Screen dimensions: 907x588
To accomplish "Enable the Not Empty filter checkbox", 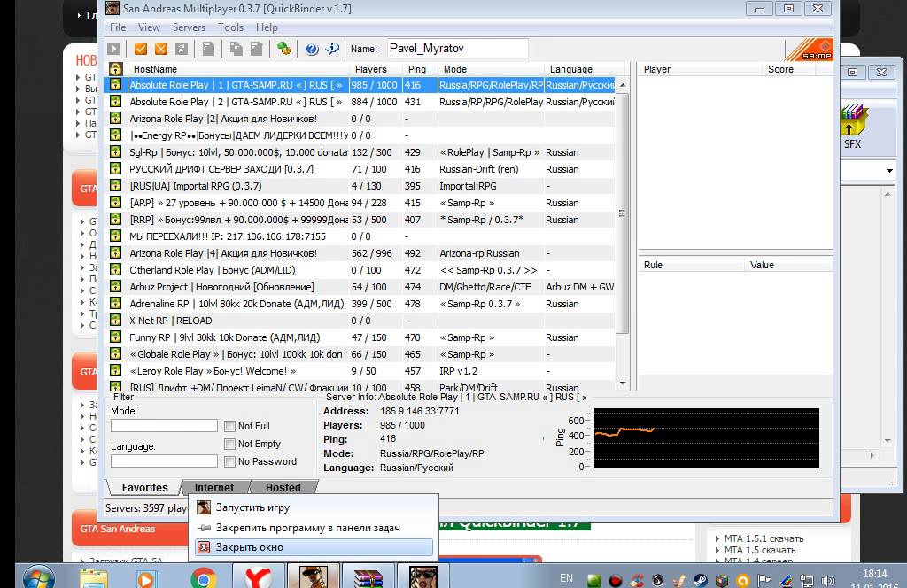I will point(229,444).
